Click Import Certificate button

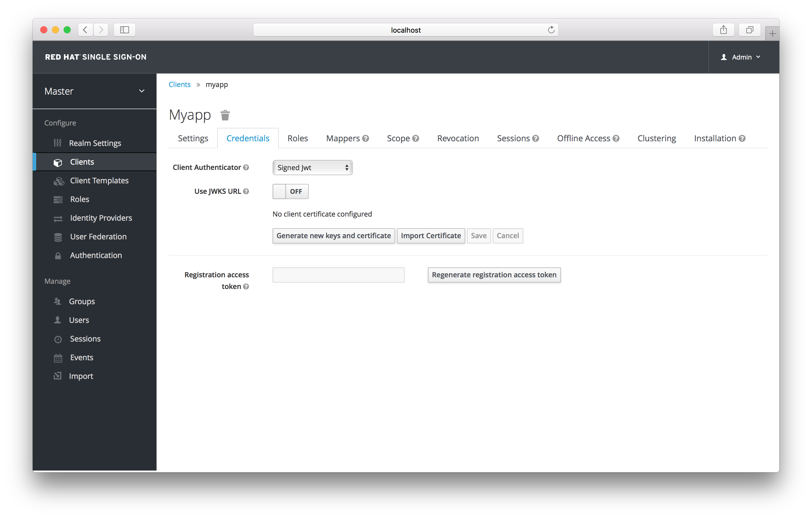(430, 235)
